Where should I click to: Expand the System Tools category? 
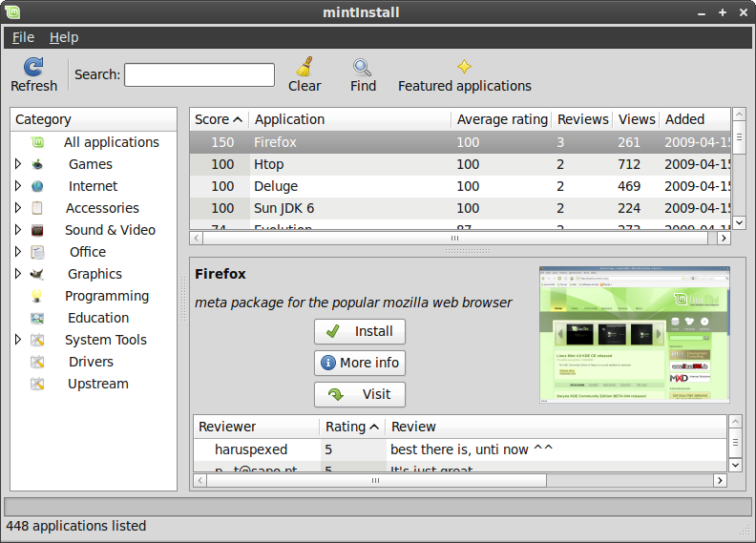pyautogui.click(x=18, y=339)
